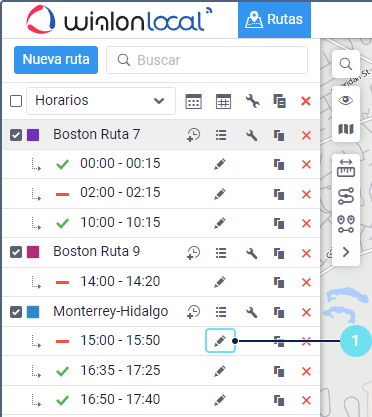Image resolution: width=372 pixels, height=417 pixels.
Task: Click the Nueva ruta button
Action: click(56, 60)
